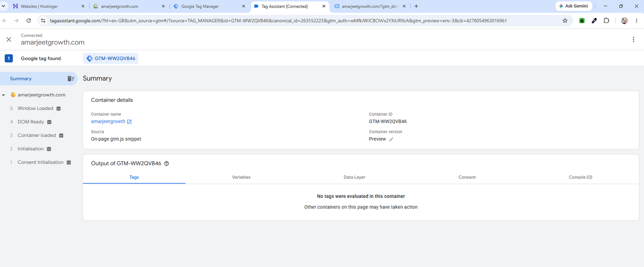Bookmark this page with the star icon
Image resolution: width=644 pixels, height=267 pixels.
tap(565, 21)
